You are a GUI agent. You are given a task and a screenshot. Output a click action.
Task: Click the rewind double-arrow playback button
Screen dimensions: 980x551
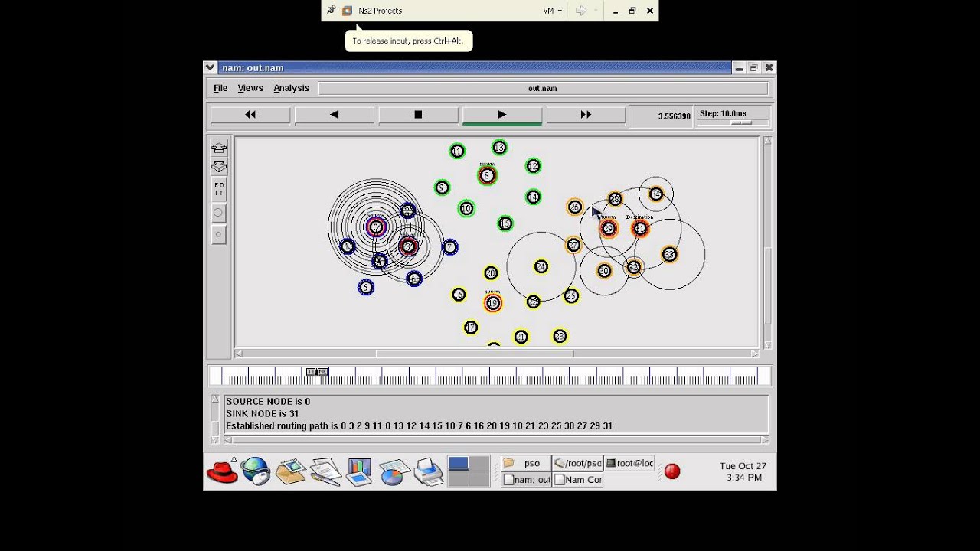tap(250, 115)
